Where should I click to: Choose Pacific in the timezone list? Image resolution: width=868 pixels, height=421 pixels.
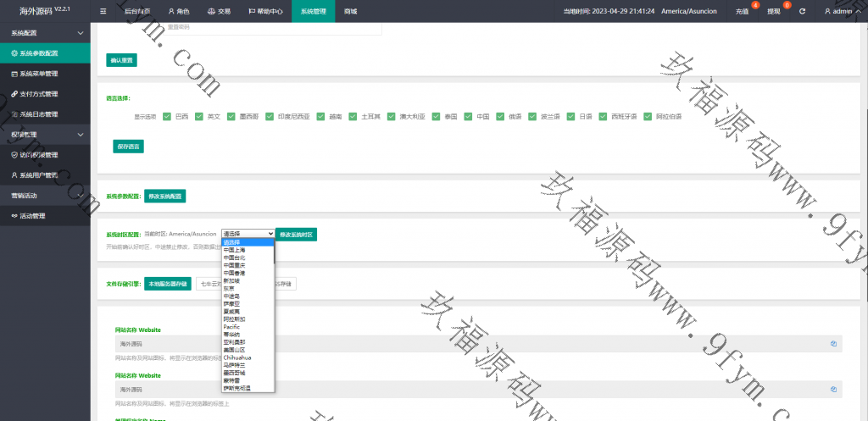coord(231,326)
